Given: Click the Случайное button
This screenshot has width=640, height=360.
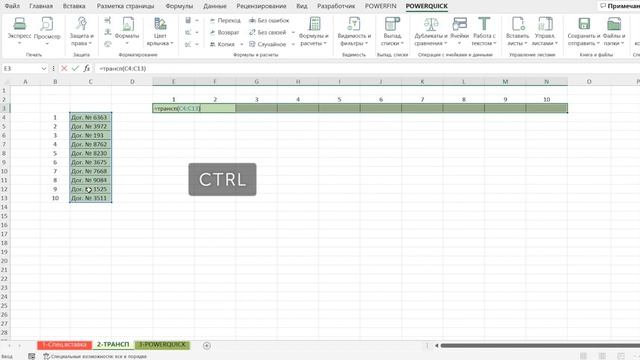Looking at the screenshot, I should (267, 44).
